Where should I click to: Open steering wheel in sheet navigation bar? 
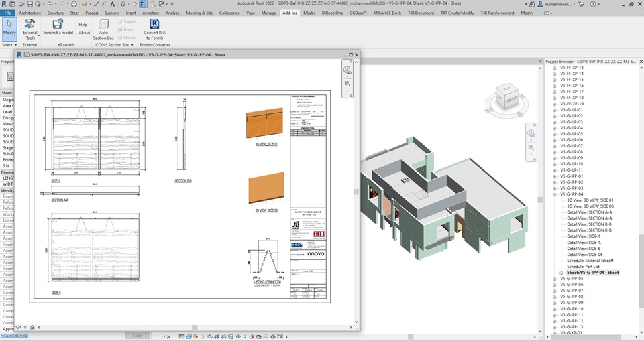coord(347,70)
